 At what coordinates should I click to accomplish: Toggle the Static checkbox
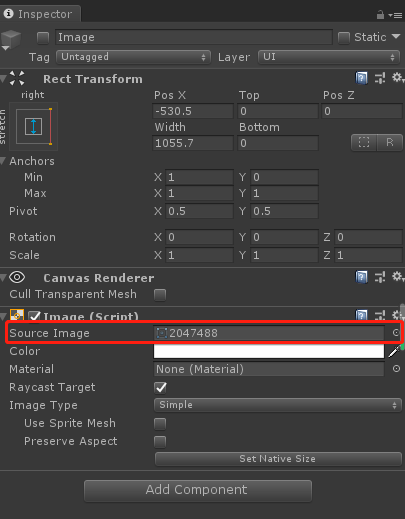(344, 38)
